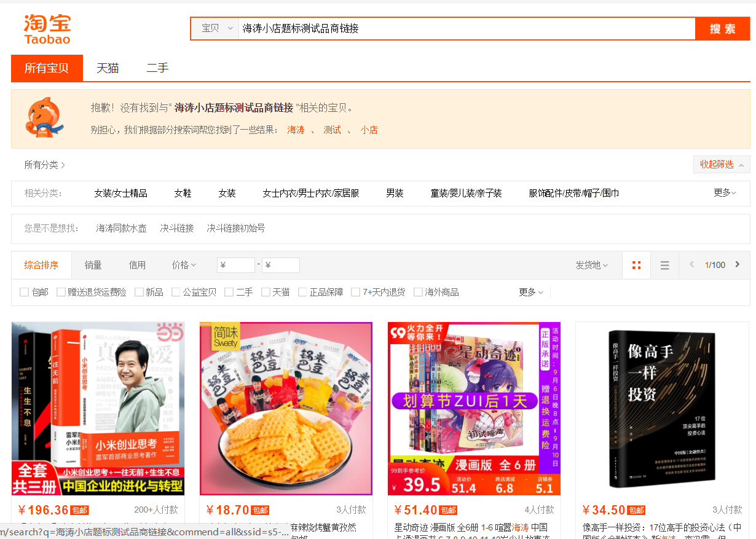Switch to the 天猫 tab
This screenshot has width=756, height=539.
tap(108, 68)
